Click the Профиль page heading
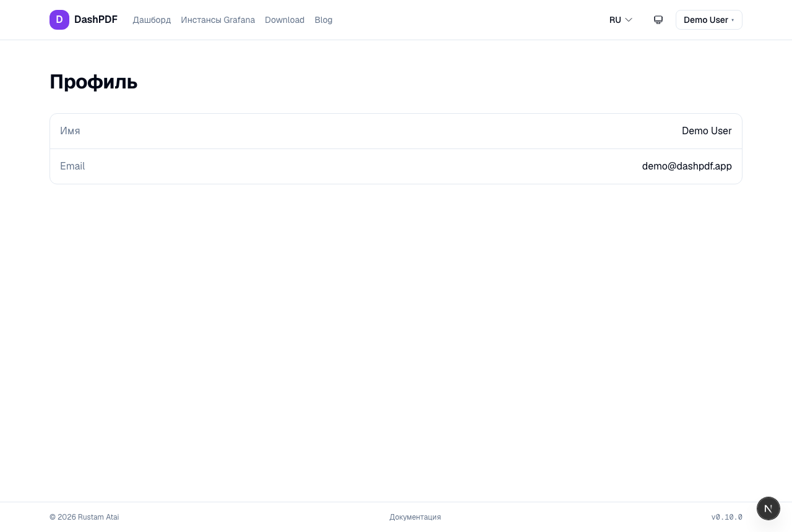Screen dimensions: 792x532 click(93, 82)
